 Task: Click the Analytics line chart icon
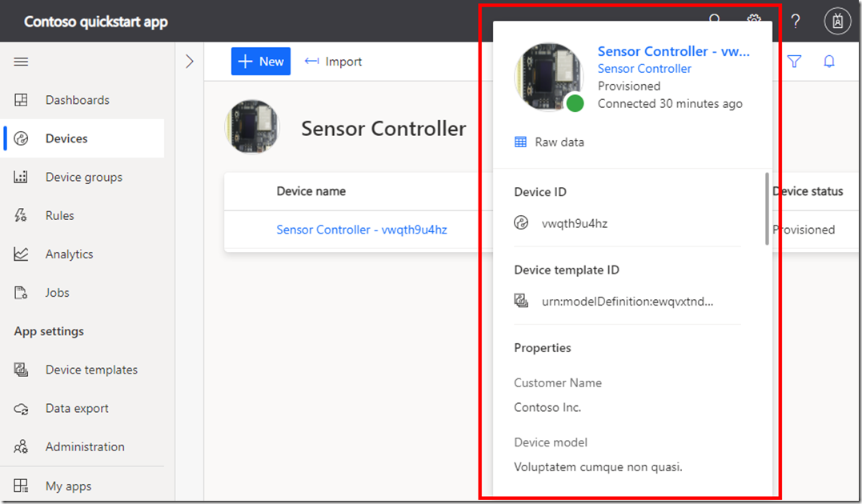click(21, 254)
